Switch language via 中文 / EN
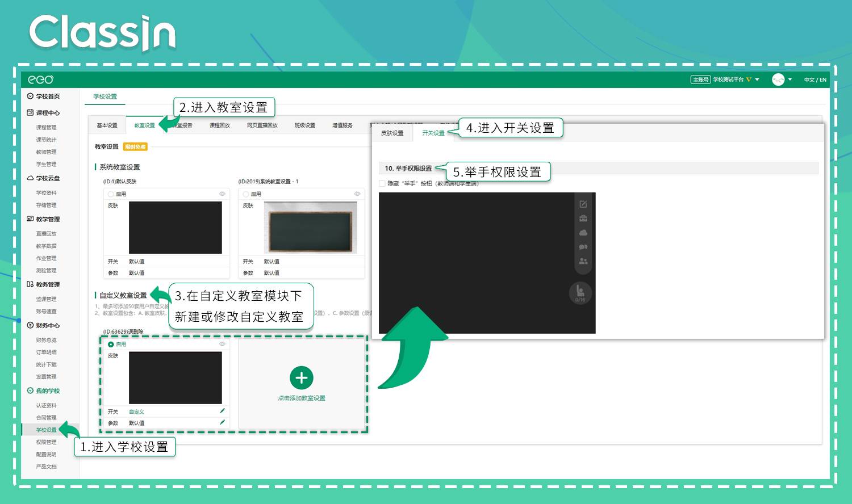The image size is (852, 504). click(815, 80)
